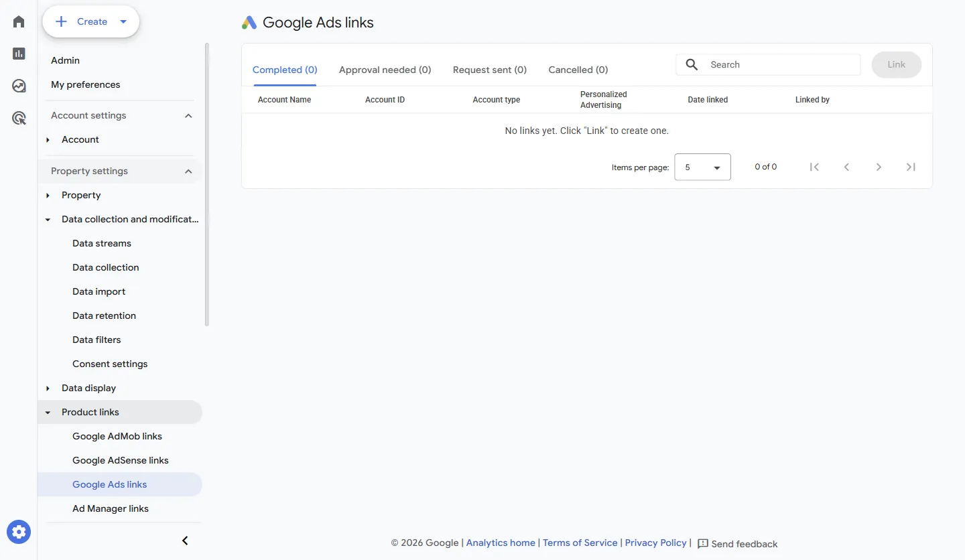Focus the Search input field
The image size is (965, 560).
pos(768,64)
